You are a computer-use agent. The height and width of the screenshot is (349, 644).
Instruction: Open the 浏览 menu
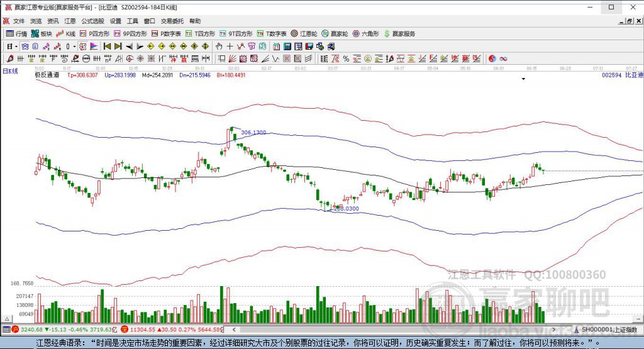coord(36,21)
